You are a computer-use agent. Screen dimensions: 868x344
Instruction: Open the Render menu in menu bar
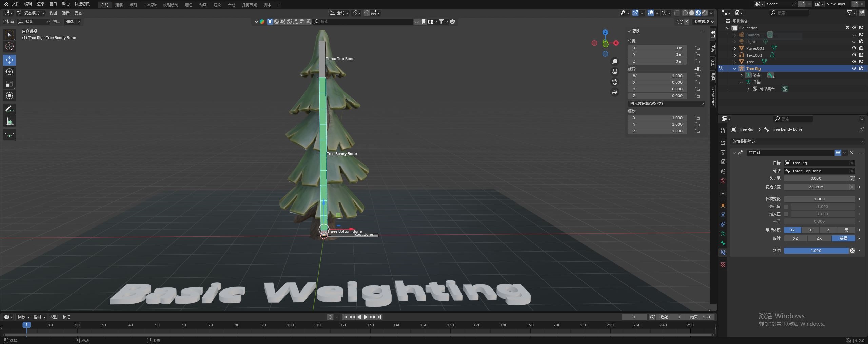[x=41, y=4]
